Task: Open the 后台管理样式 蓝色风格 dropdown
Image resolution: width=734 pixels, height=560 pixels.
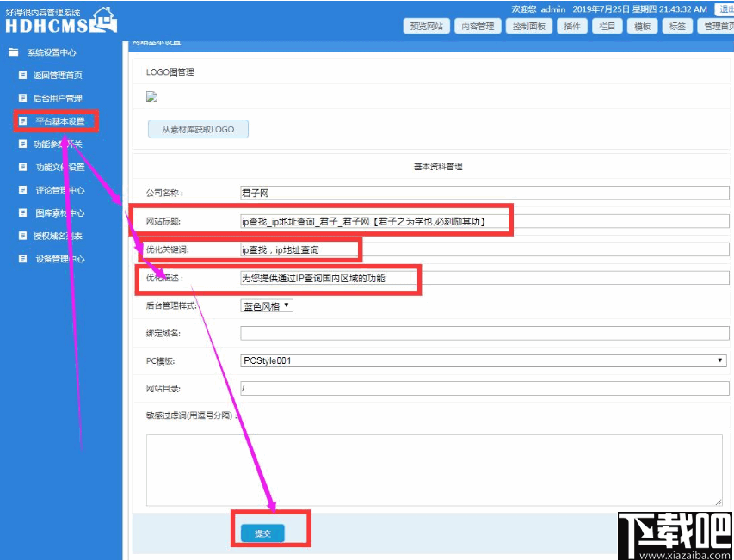Action: tap(267, 306)
